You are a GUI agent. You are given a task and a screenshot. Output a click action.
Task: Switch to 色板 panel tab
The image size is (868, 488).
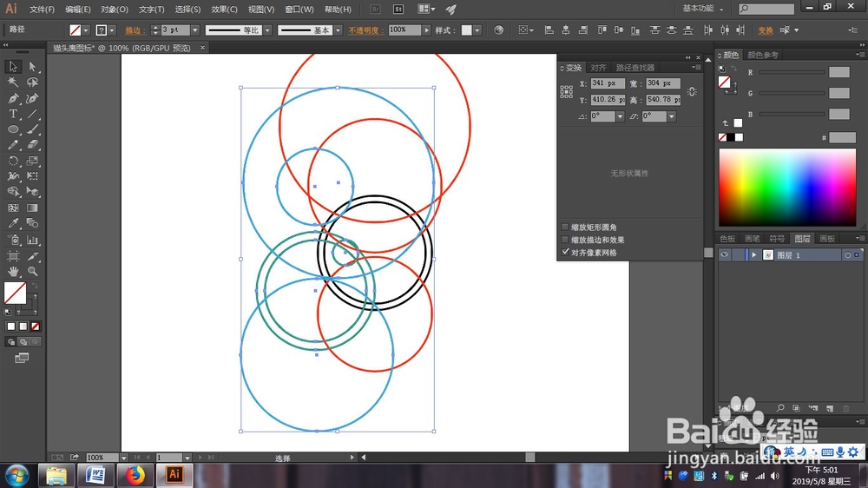tap(727, 239)
